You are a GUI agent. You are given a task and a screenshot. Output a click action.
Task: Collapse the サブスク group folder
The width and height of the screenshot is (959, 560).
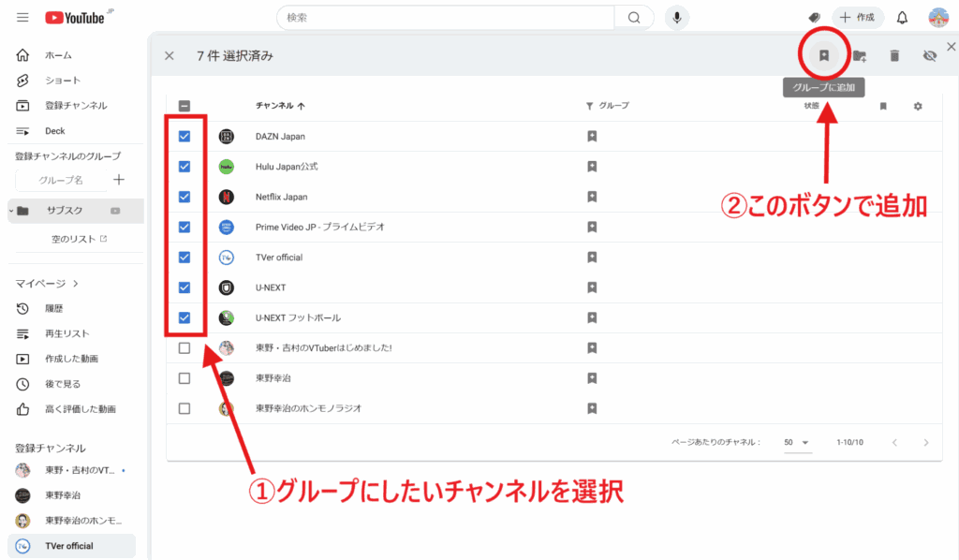tap(11, 211)
